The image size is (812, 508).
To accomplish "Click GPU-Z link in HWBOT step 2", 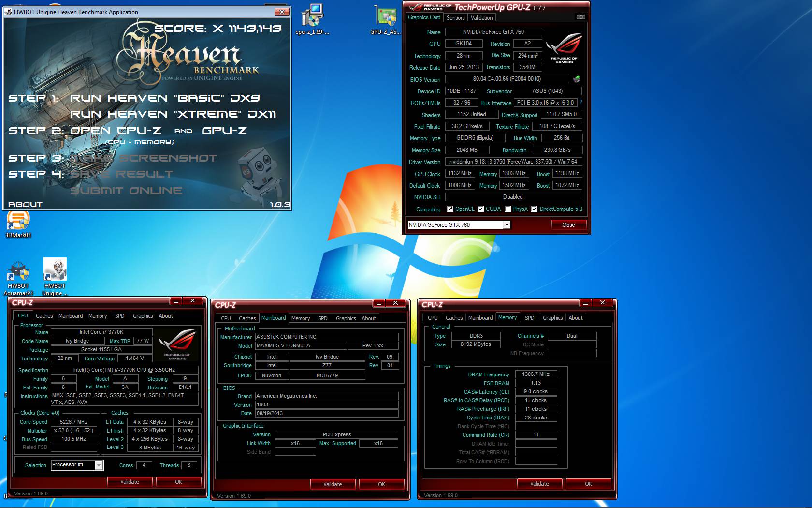I will tap(224, 131).
